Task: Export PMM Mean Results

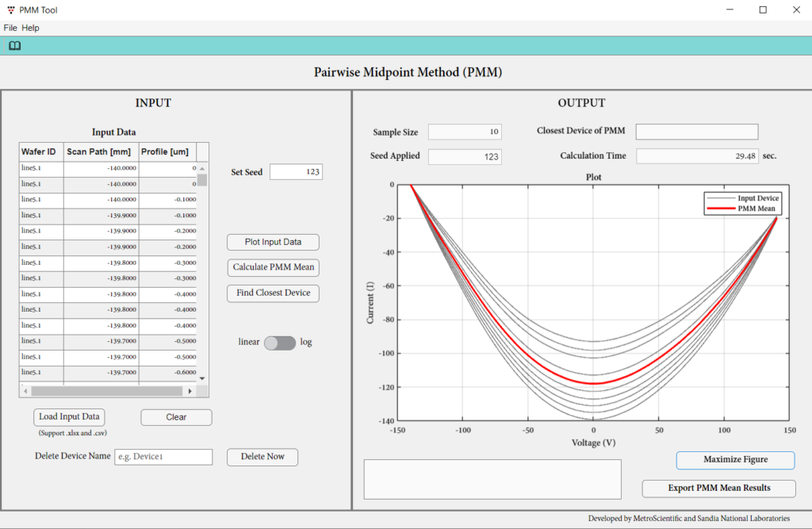Action: 718,488
